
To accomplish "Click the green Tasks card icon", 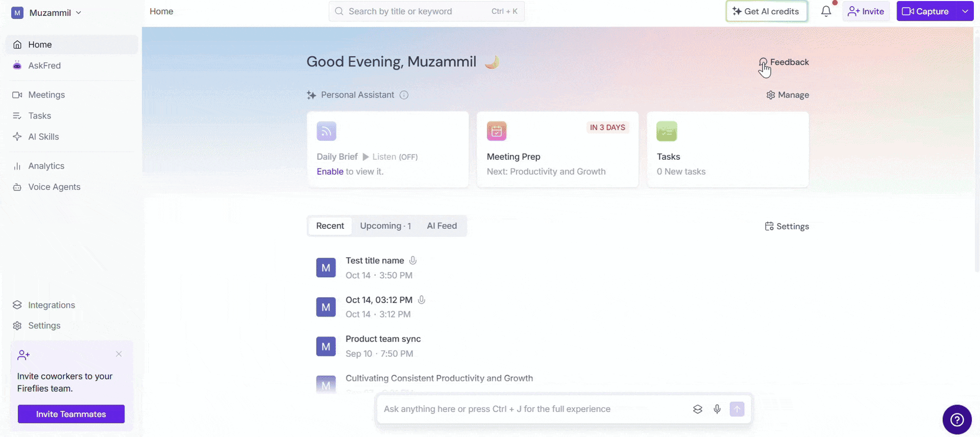I will (667, 131).
